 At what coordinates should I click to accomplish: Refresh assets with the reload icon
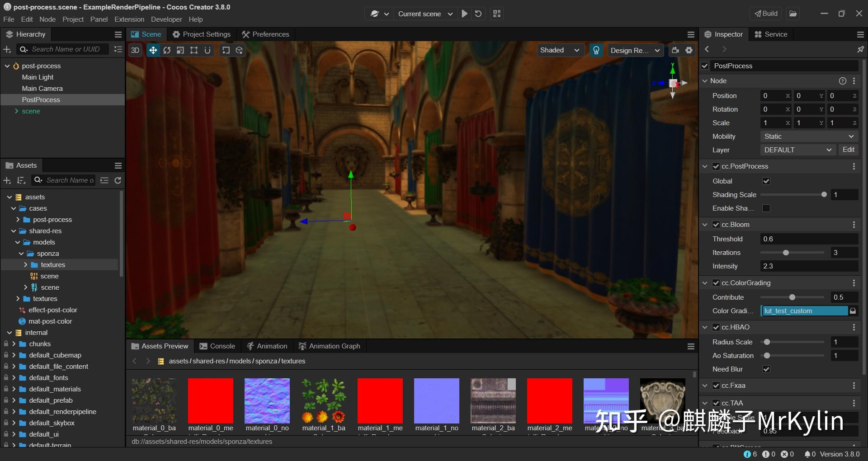(118, 180)
